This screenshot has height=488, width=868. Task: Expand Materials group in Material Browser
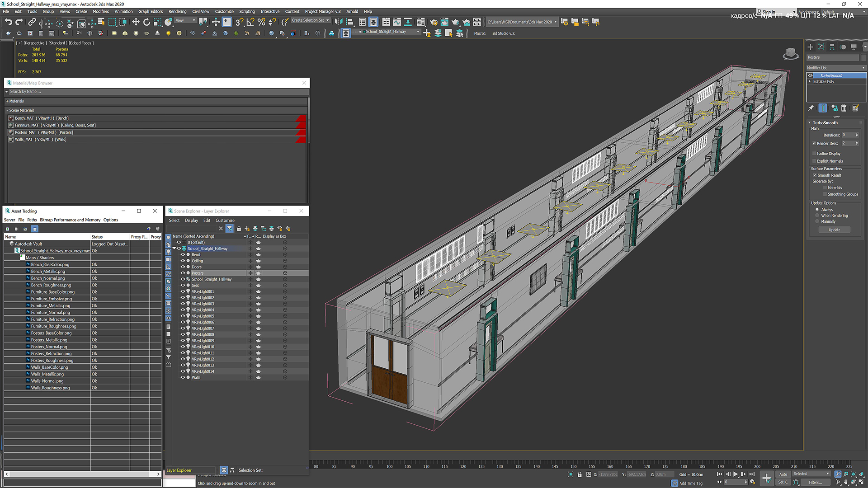point(7,101)
